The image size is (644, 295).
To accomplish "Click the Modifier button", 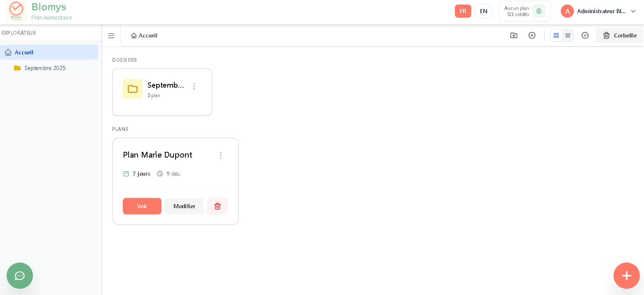I will (x=184, y=206).
